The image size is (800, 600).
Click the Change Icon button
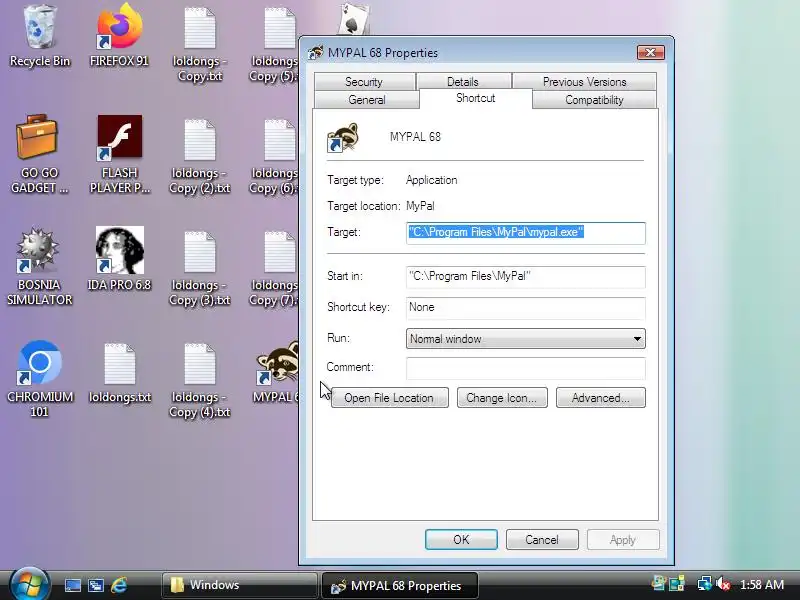tap(502, 398)
